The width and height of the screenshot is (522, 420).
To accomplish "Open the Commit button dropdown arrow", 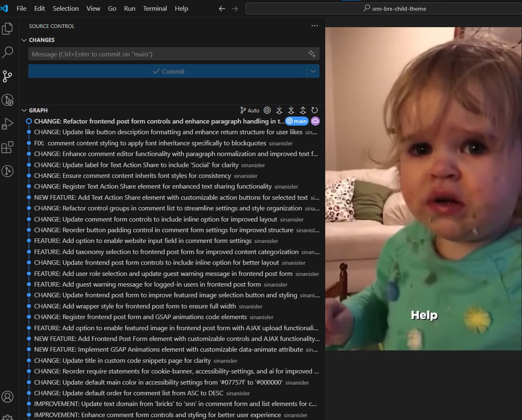I will pyautogui.click(x=313, y=71).
